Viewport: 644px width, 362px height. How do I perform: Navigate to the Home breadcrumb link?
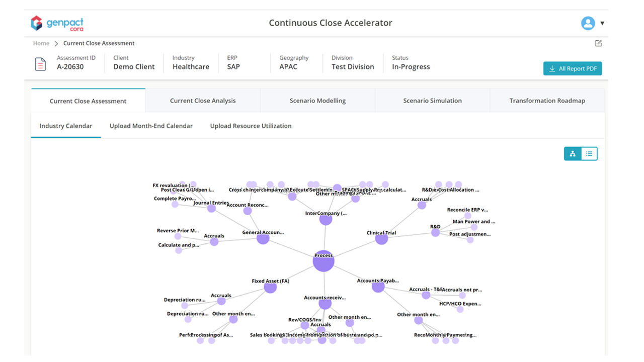click(41, 43)
